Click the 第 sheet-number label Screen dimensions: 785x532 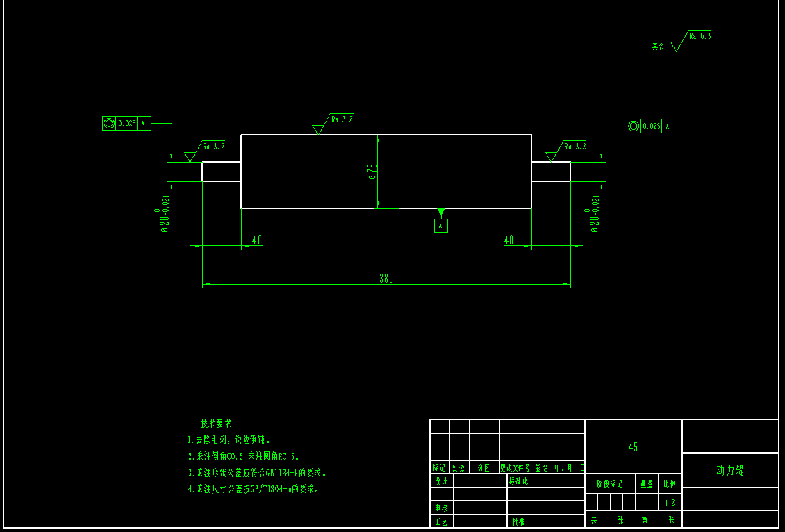tap(645, 519)
